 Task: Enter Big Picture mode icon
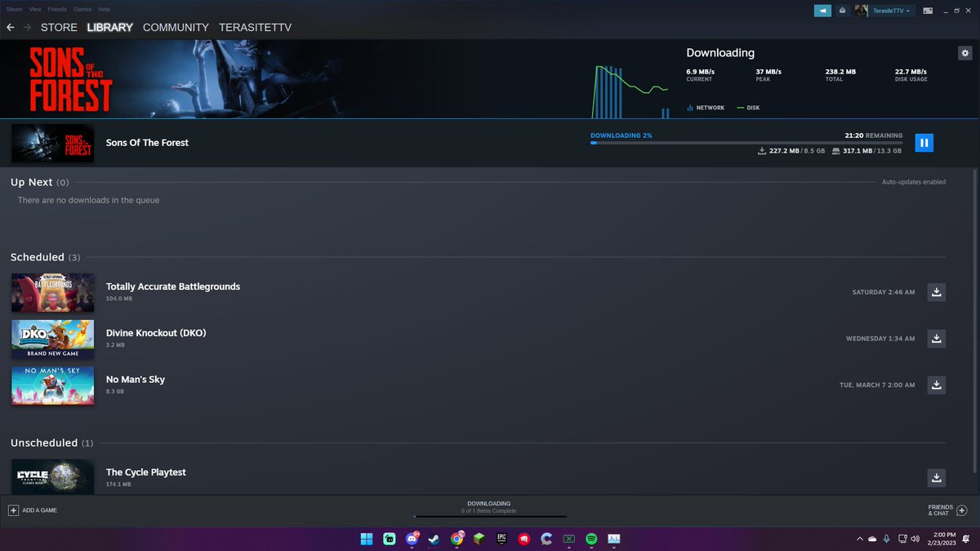(928, 11)
